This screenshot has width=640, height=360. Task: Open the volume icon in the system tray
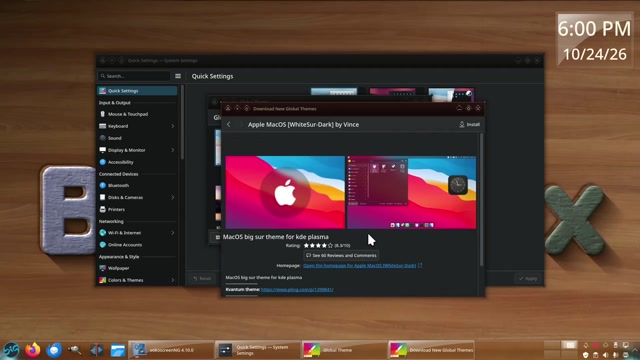pyautogui.click(x=605, y=355)
